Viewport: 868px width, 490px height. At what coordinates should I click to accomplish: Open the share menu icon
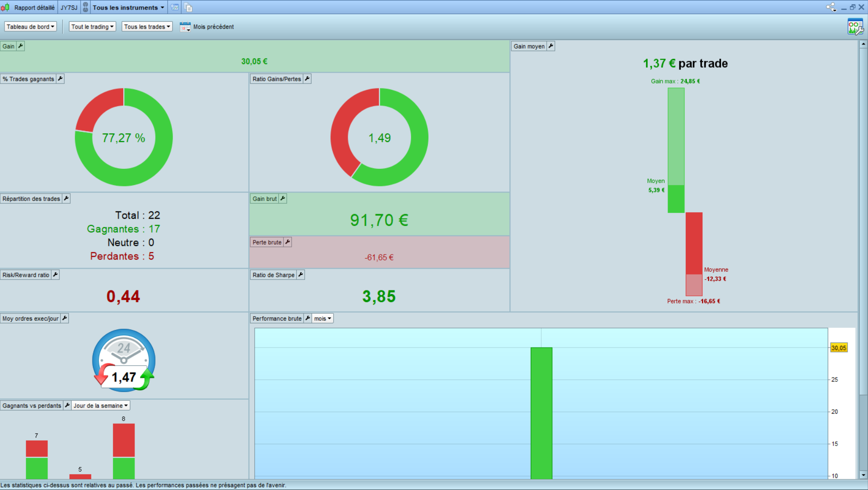click(x=831, y=7)
